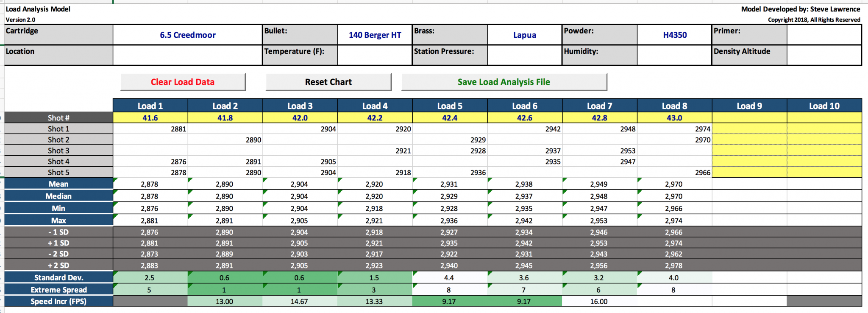Click the 41.8 charge weight cell

[x=225, y=117]
